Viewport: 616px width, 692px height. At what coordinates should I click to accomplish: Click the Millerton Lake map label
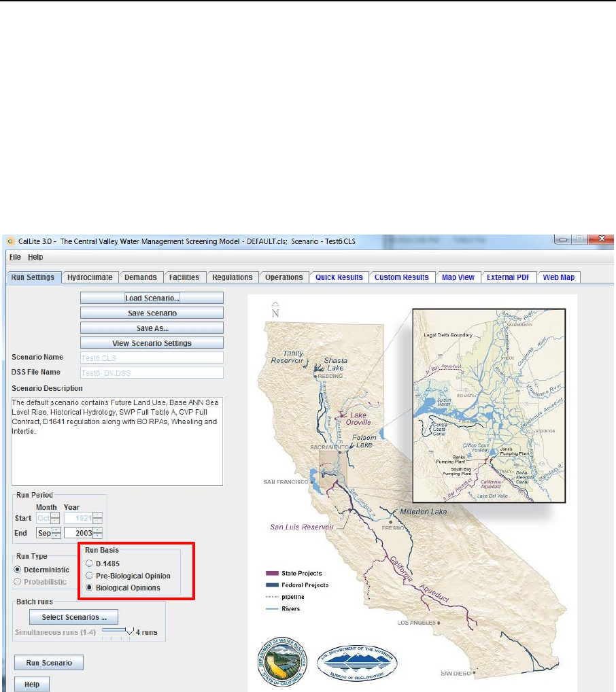point(424,511)
